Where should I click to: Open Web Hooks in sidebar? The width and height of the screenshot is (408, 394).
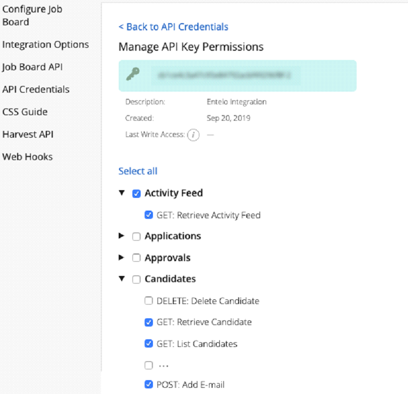point(28,157)
